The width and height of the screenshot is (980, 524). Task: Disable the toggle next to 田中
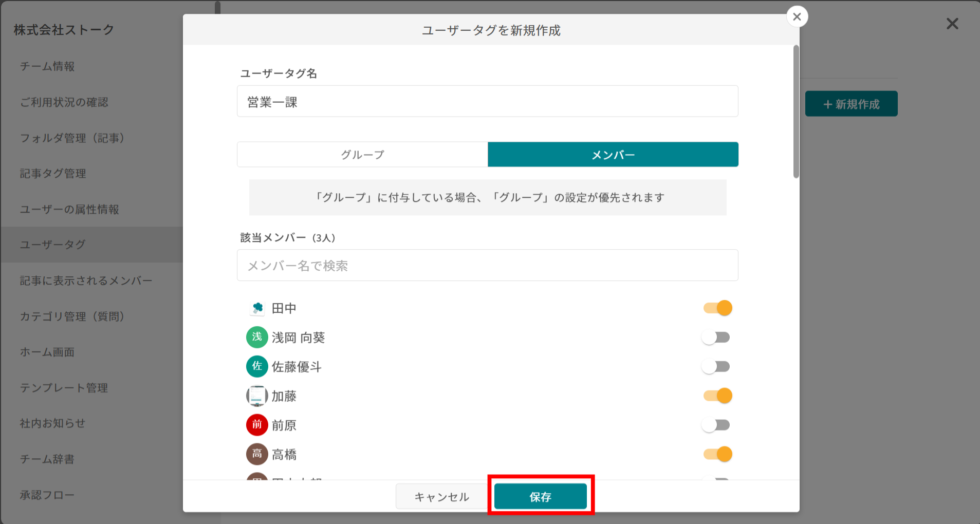(717, 308)
